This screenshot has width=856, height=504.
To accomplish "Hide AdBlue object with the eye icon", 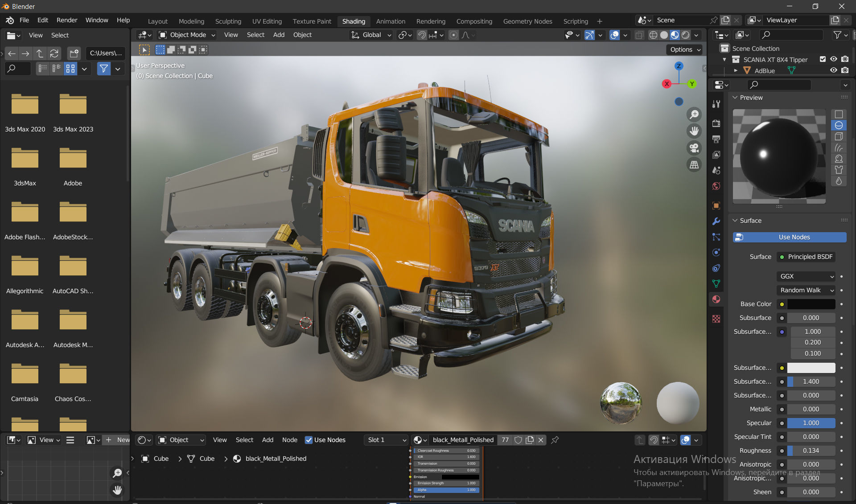I will click(833, 70).
